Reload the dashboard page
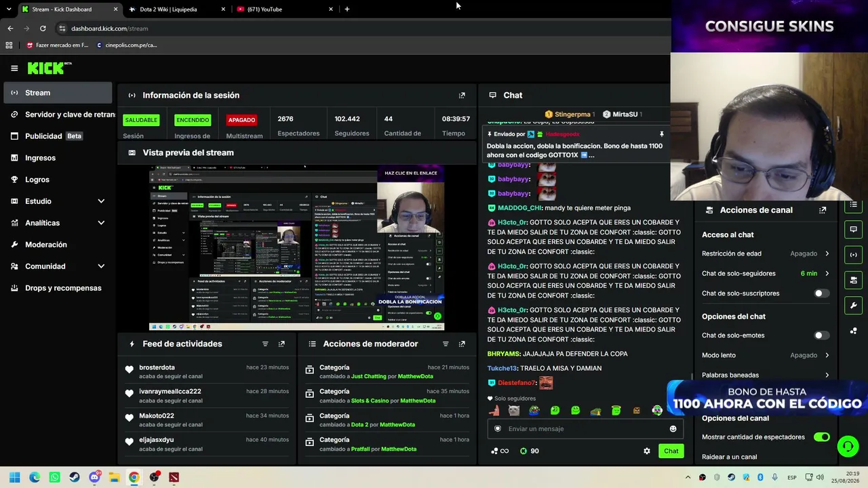The height and width of the screenshot is (488, 868). (43, 28)
